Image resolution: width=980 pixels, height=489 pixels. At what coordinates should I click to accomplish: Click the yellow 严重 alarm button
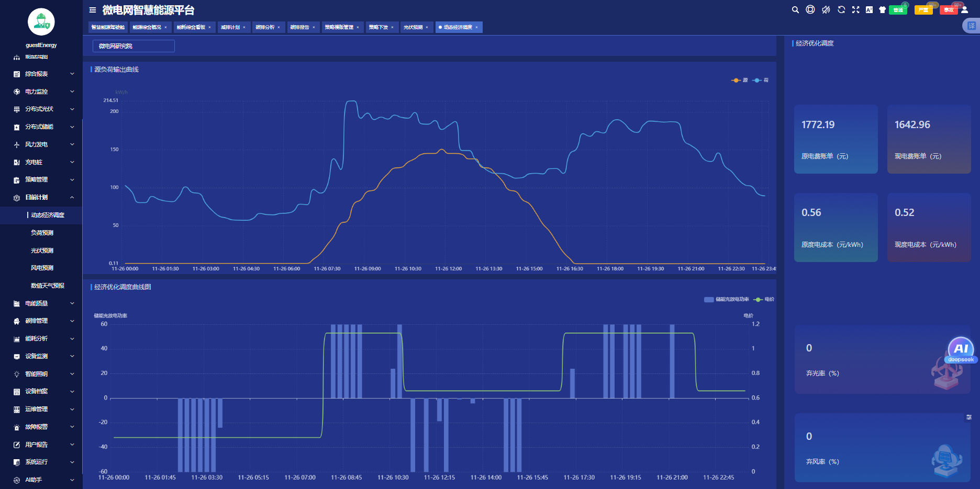[923, 10]
